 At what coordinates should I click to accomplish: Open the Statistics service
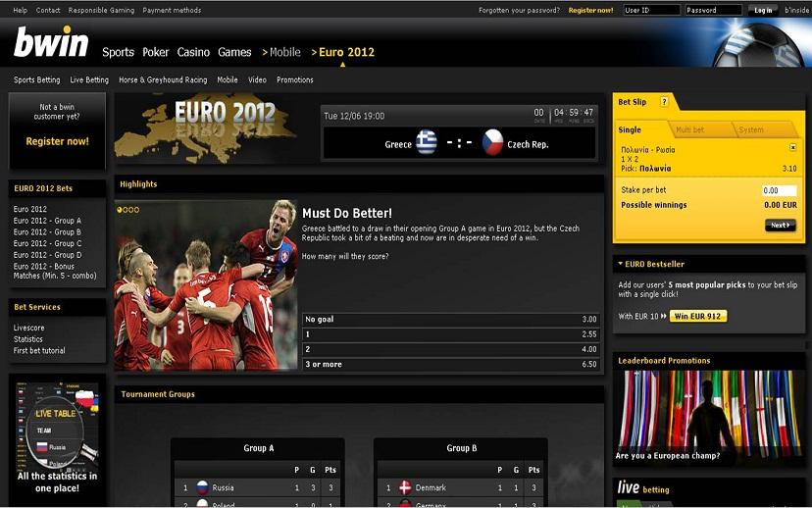point(28,339)
